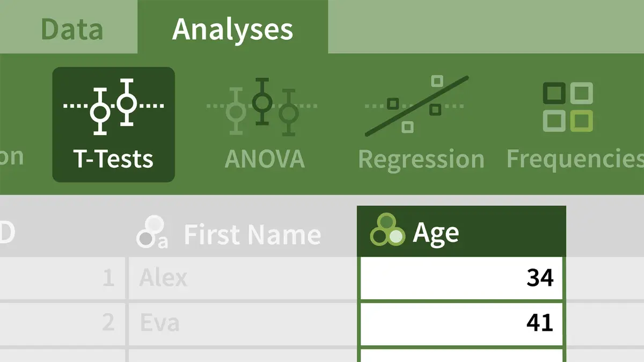Select the First Name column header

point(252,235)
